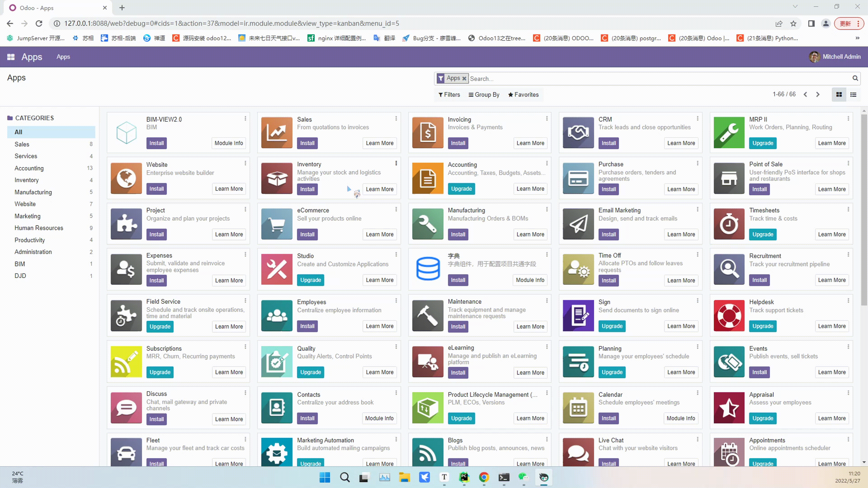868x488 pixels.
Task: Click in the Search input field
Action: coord(640,78)
